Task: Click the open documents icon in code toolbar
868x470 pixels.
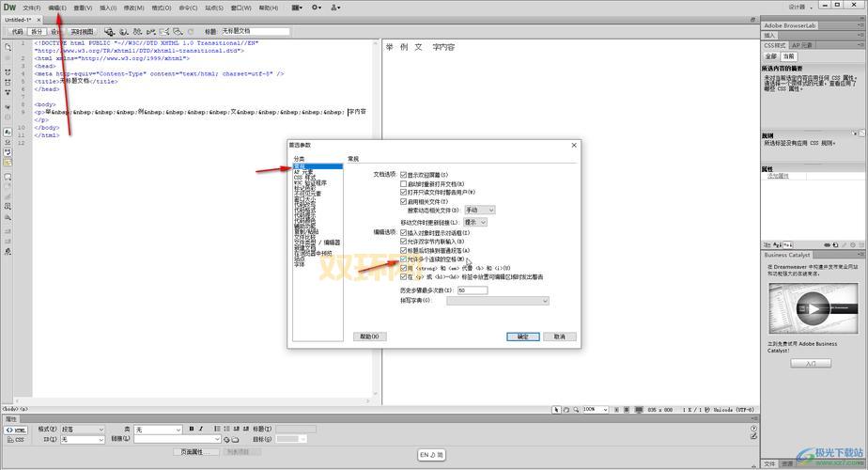Action: (x=8, y=46)
